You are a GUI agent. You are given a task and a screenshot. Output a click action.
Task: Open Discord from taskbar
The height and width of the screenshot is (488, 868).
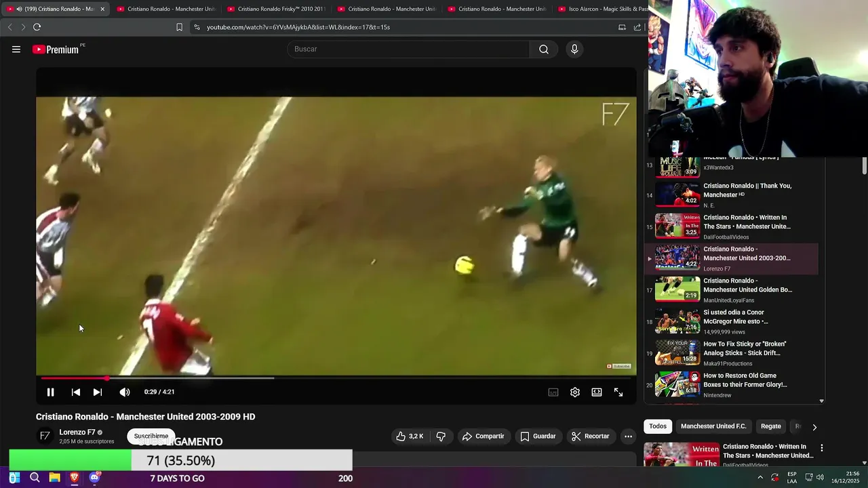point(94,478)
